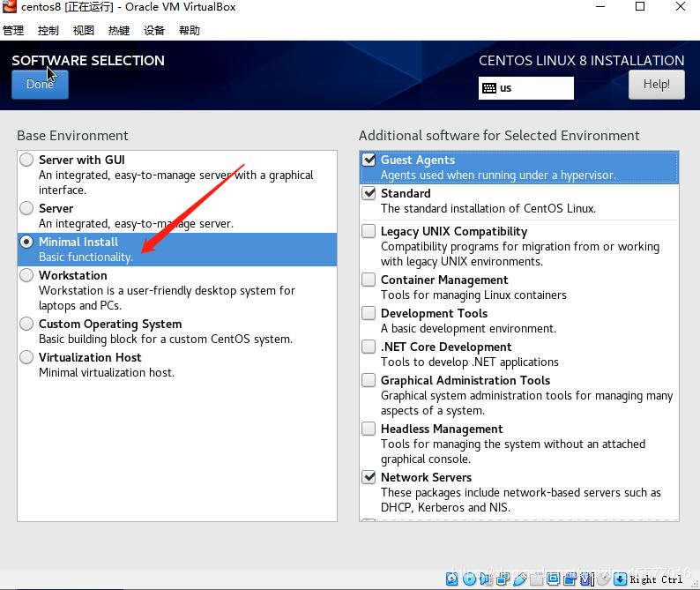Check the Container Management add-on
Image resolution: width=700 pixels, height=590 pixels.
coord(369,280)
